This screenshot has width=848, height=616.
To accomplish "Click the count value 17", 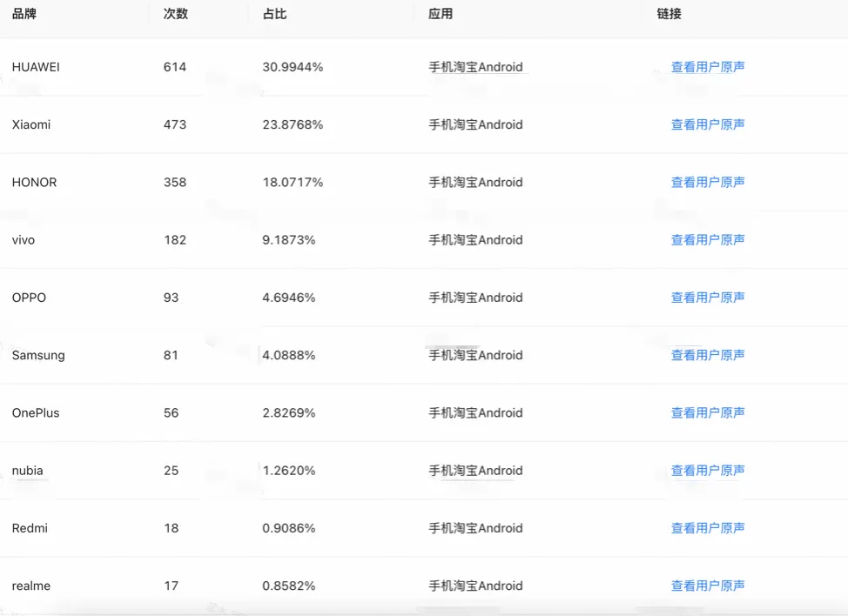I will click(x=171, y=586).
